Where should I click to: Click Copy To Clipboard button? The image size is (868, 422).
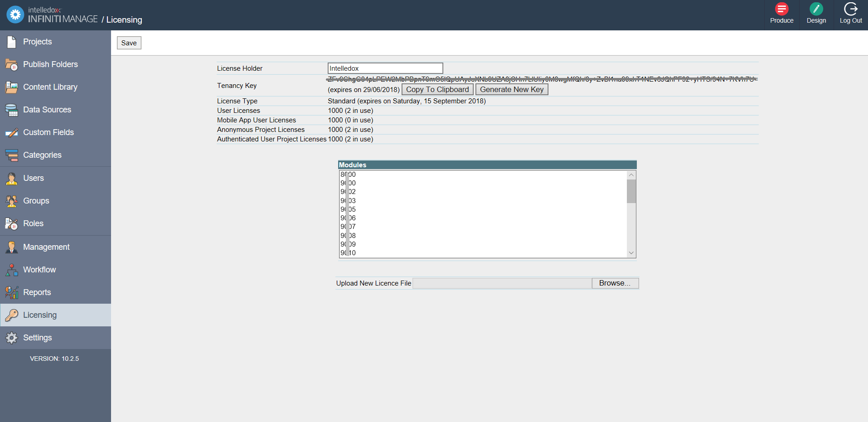pos(437,89)
